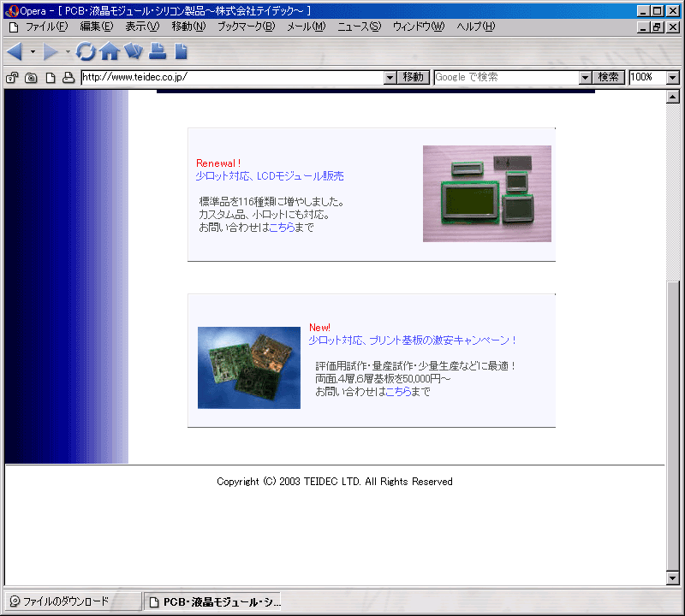Viewport: 685px width, 616px height.
Task: Click the vertical scrollbar down arrow
Action: click(673, 578)
